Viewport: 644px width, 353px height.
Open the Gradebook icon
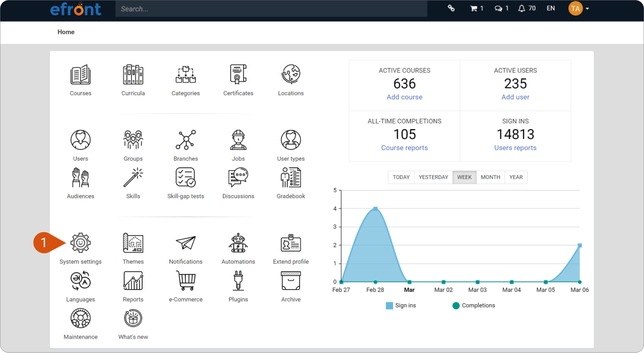pos(291,178)
